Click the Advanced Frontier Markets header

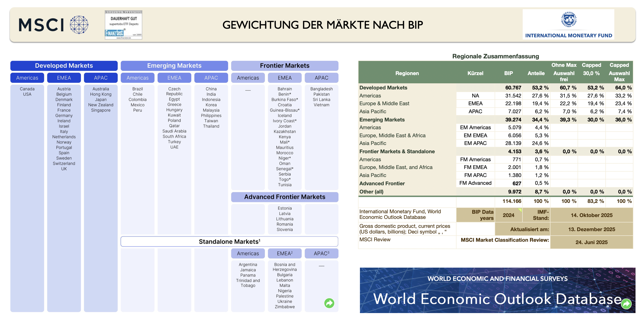coord(285,197)
